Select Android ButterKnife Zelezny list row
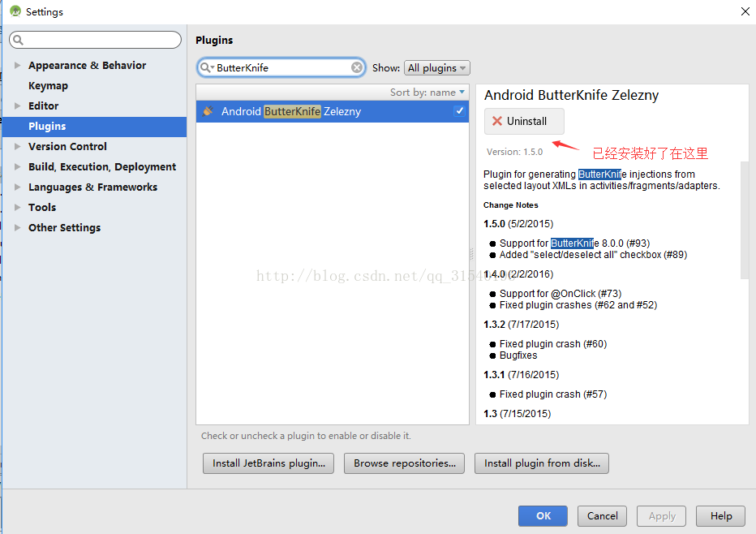 pyautogui.click(x=333, y=111)
